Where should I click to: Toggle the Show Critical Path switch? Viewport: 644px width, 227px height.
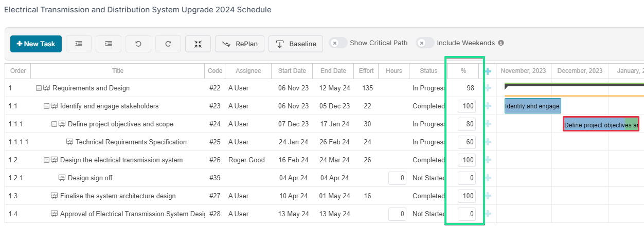coord(338,43)
